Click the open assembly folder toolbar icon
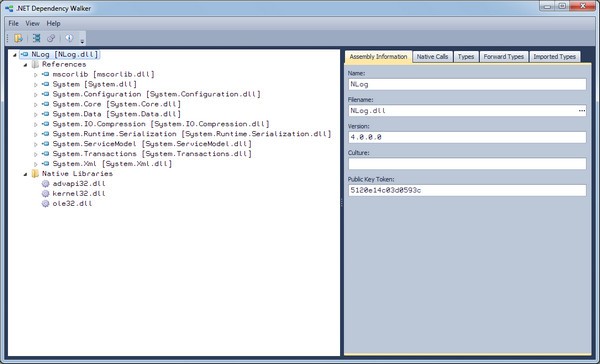The height and width of the screenshot is (364, 600). click(18, 38)
